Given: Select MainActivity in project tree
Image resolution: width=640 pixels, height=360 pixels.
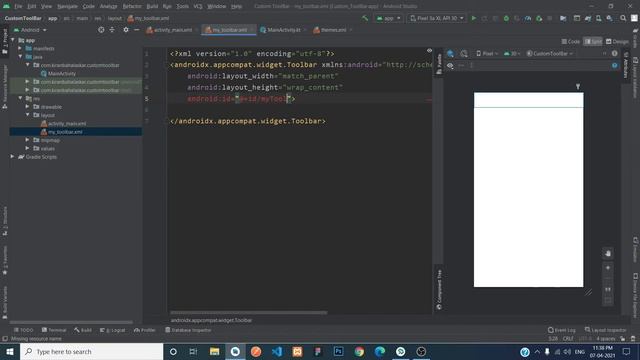Looking at the screenshot, I should pos(58,73).
